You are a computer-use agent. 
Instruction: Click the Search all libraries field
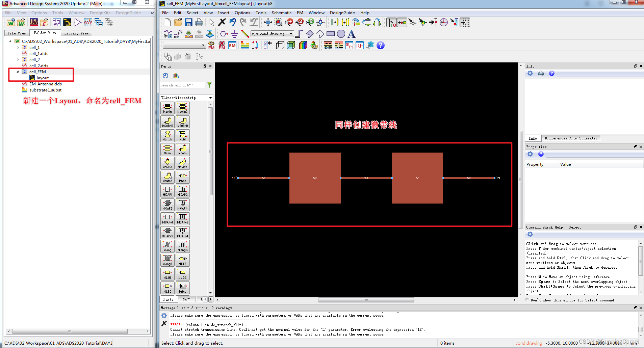click(x=182, y=85)
